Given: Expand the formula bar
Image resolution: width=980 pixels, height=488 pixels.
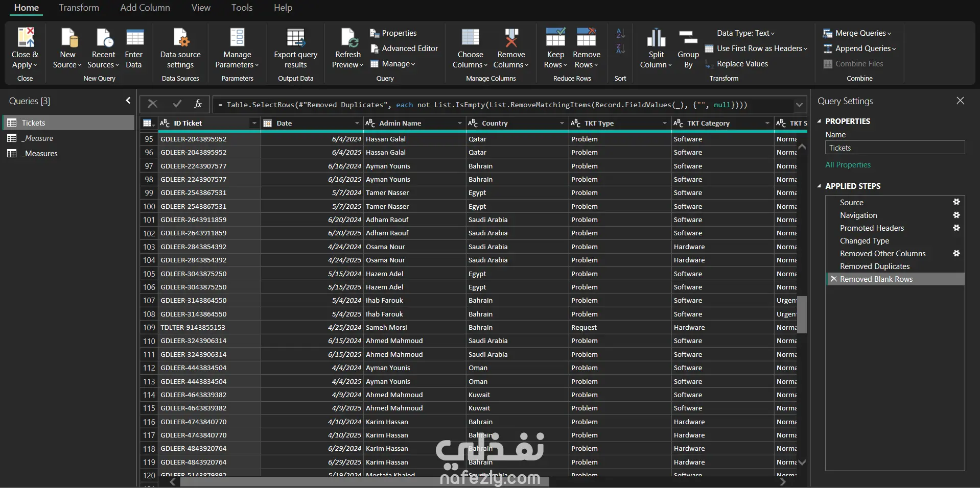Looking at the screenshot, I should coord(799,105).
